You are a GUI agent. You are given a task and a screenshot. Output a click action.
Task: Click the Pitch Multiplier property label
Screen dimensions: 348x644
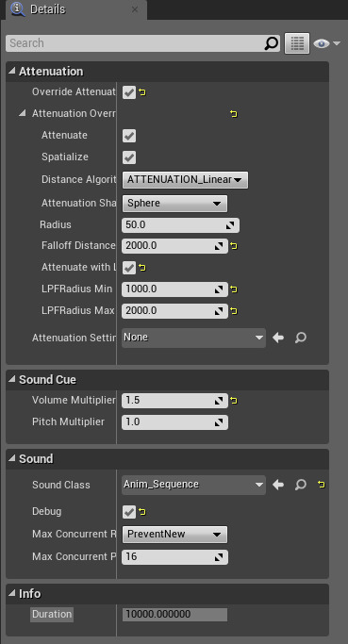[68, 422]
